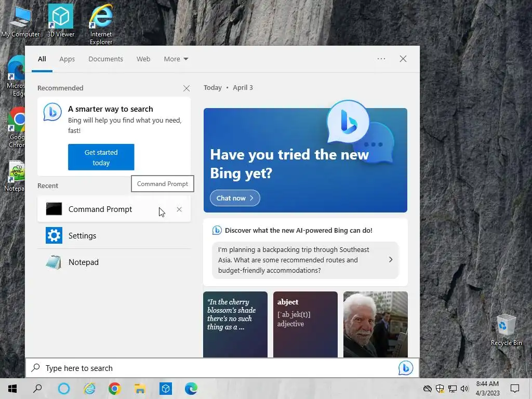
Task: Launch Microsoft Edge from taskbar
Action: click(191, 389)
